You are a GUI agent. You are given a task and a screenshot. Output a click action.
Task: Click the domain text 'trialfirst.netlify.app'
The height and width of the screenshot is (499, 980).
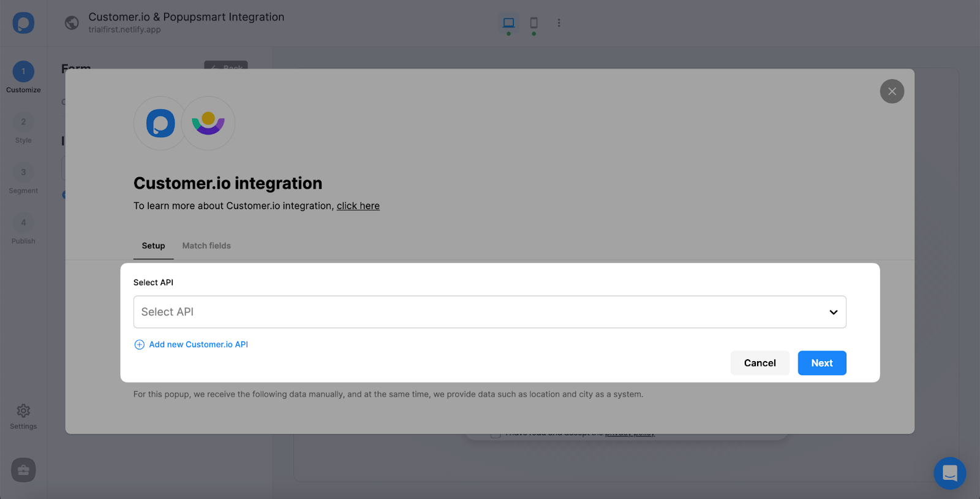pos(124,29)
